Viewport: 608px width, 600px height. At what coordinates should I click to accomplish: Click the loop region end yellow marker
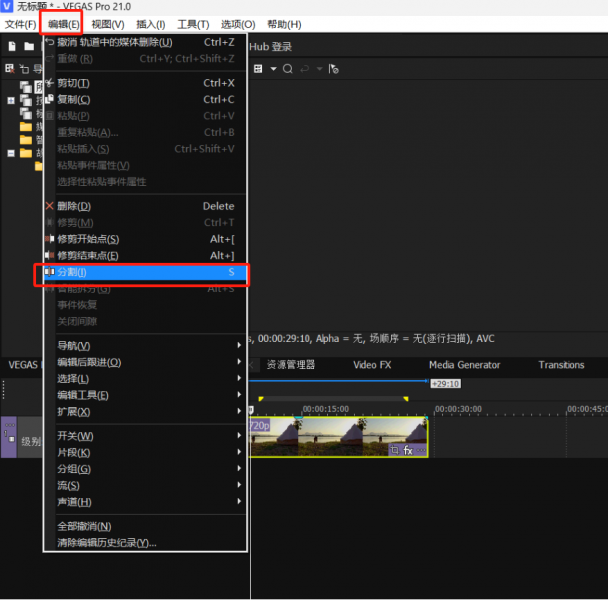tap(406, 399)
